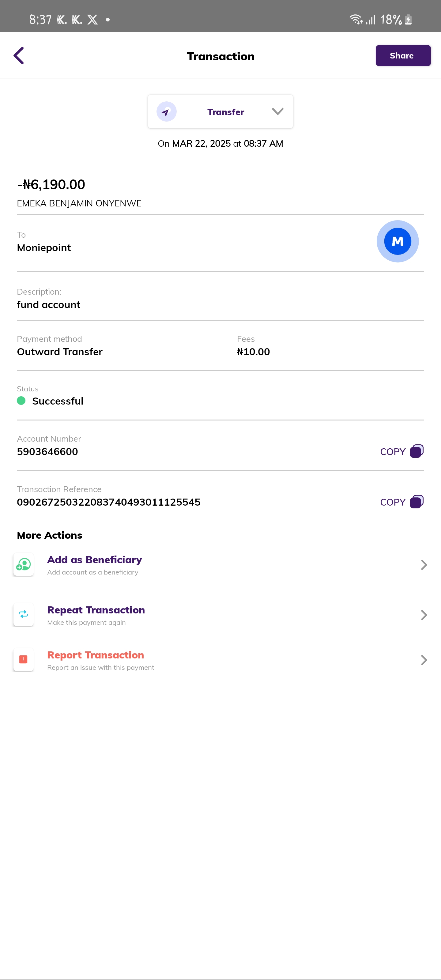Tap COPY next to account number
The image size is (441, 980).
pos(393,452)
